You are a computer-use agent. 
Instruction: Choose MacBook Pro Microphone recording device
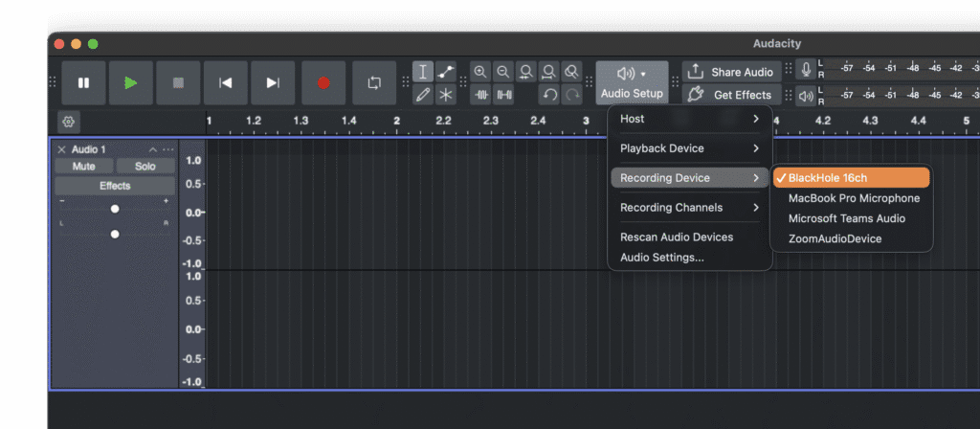853,198
